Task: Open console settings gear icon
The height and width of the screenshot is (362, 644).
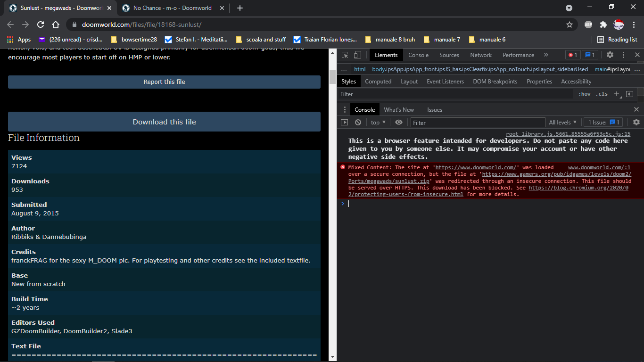Action: click(636, 123)
